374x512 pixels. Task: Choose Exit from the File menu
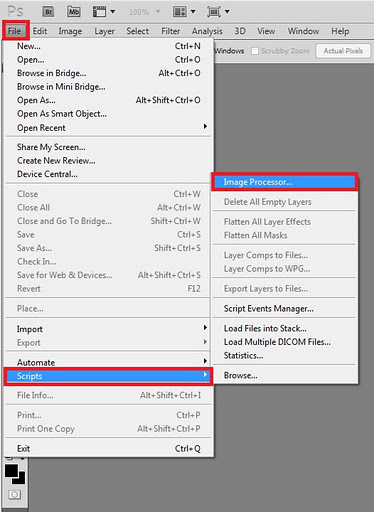(108, 449)
